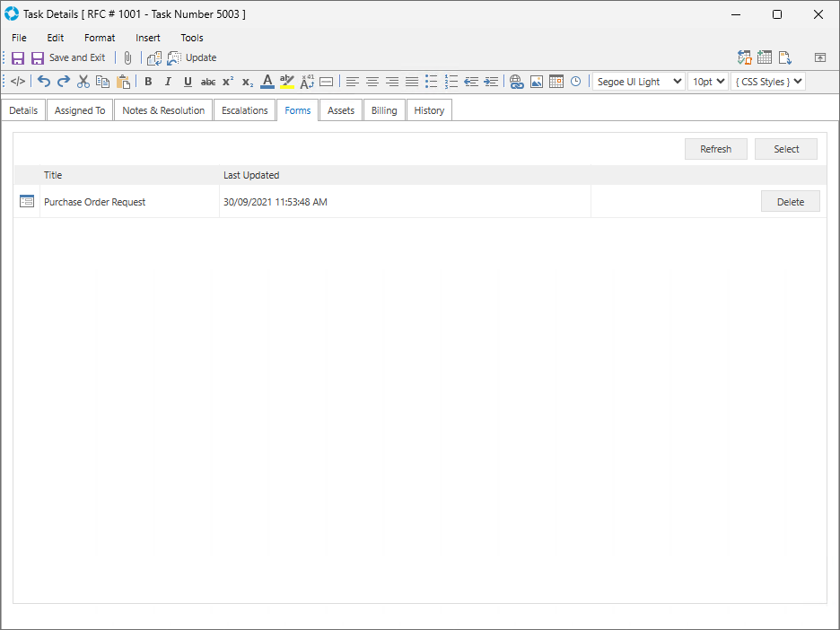Click the insert image icon
Image resolution: width=840 pixels, height=630 pixels.
(x=537, y=82)
